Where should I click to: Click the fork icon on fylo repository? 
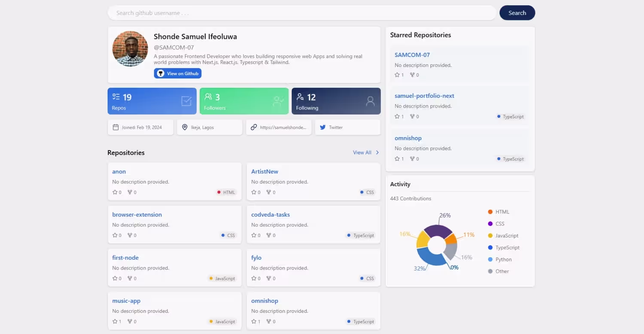tap(269, 278)
